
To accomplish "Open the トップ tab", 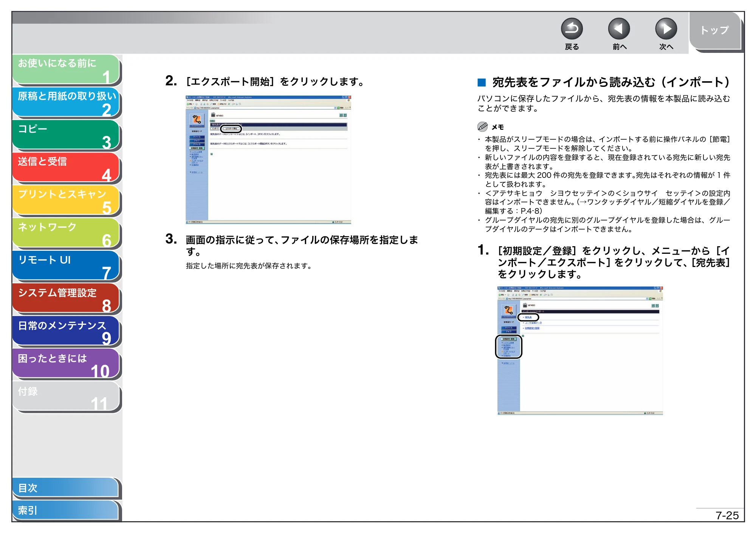I will 715,31.
